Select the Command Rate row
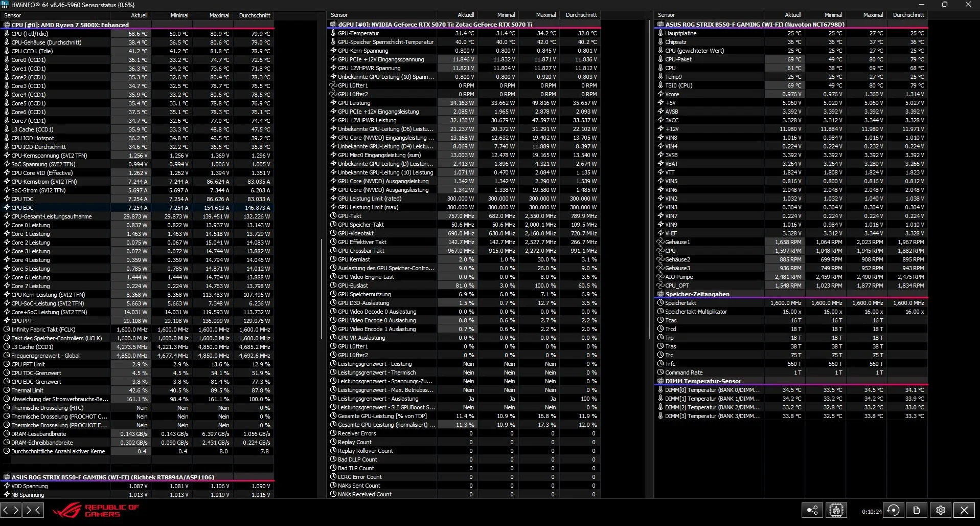 tap(791, 372)
